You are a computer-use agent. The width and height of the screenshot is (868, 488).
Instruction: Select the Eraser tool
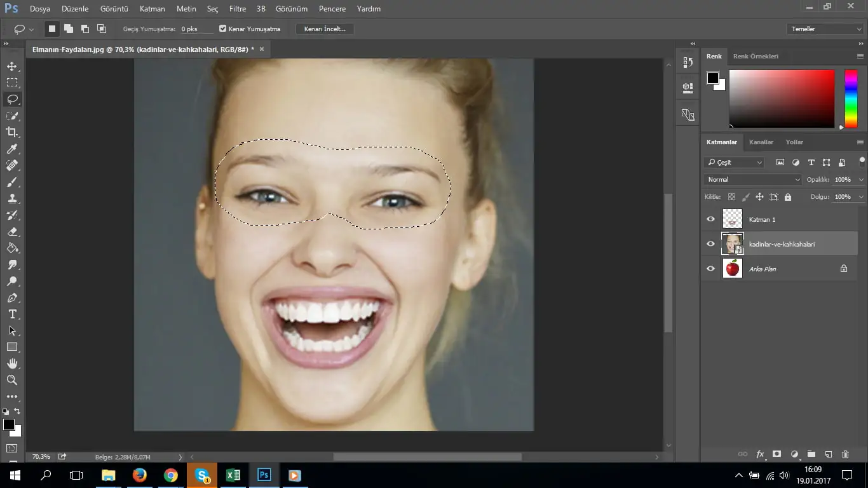pos(12,231)
